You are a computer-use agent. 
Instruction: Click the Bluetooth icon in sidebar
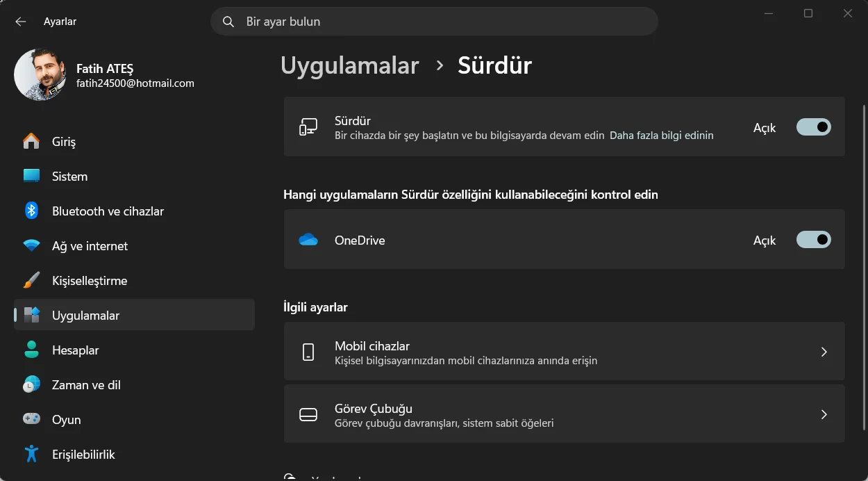pos(31,211)
